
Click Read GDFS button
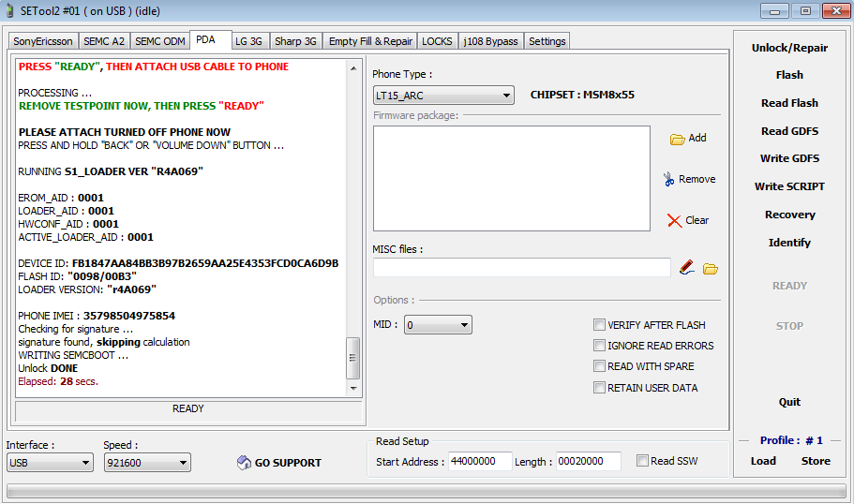click(789, 131)
